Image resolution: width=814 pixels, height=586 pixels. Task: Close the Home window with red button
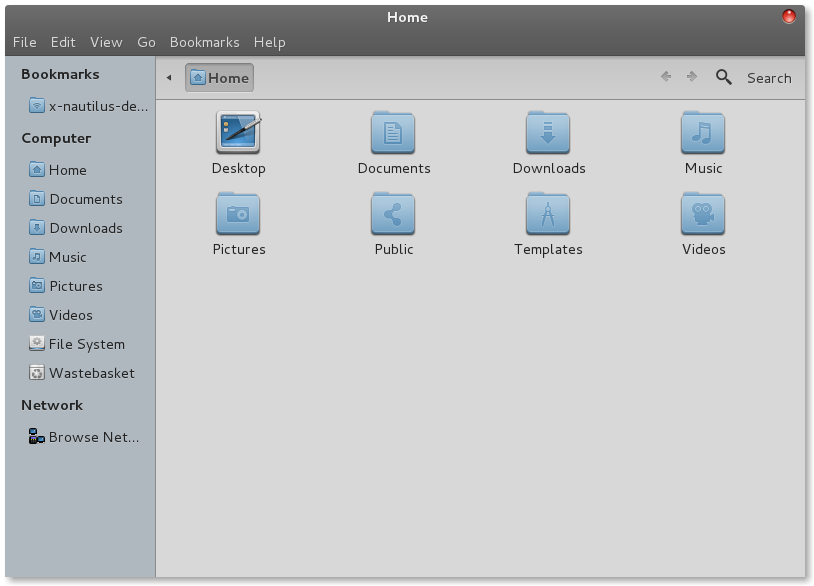789,17
